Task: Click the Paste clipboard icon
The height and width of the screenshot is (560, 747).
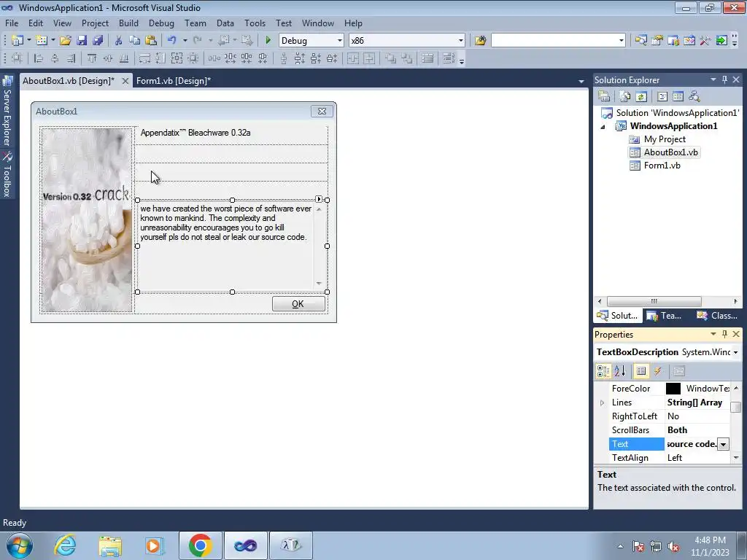Action: (151, 41)
